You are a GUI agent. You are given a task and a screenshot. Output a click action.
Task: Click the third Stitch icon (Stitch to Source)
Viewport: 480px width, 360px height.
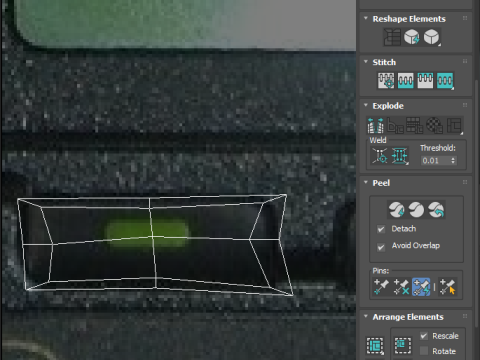(x=425, y=81)
